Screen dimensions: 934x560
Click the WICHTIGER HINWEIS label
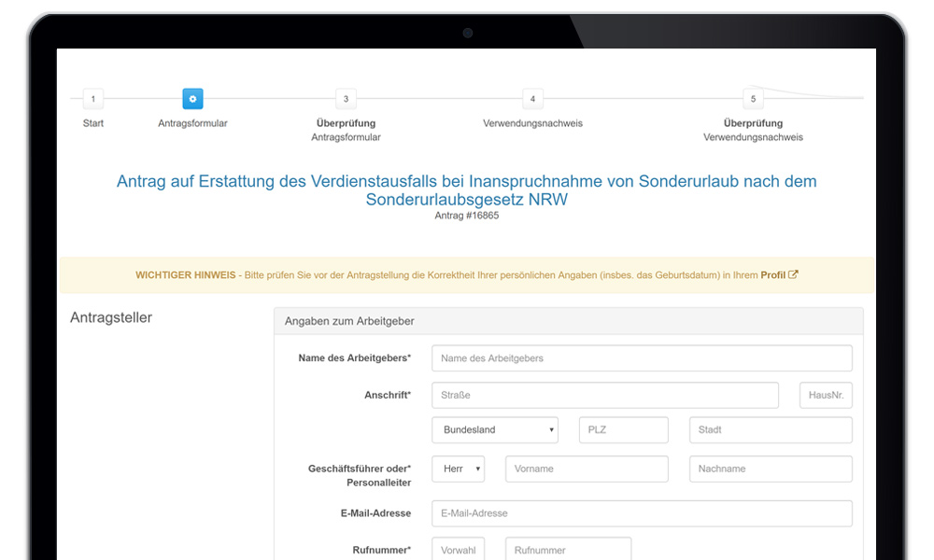185,275
